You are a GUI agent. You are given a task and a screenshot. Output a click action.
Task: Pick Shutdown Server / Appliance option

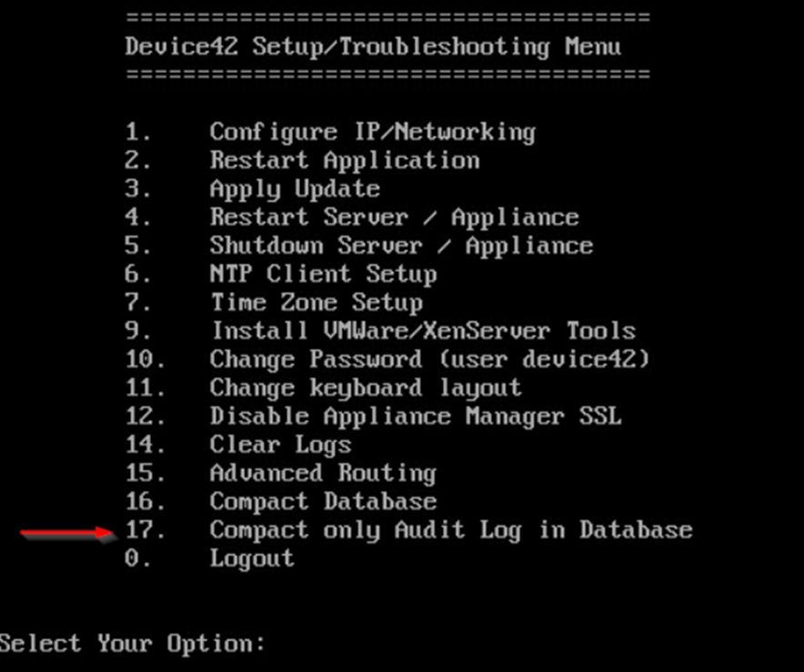[x=359, y=246]
